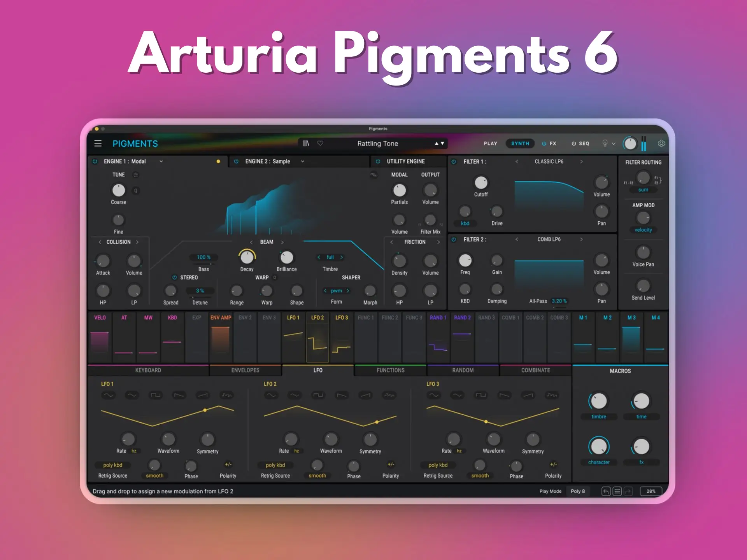Viewport: 747px width, 560px height.
Task: Select square waveform icon for LFO 1
Action: point(156,395)
